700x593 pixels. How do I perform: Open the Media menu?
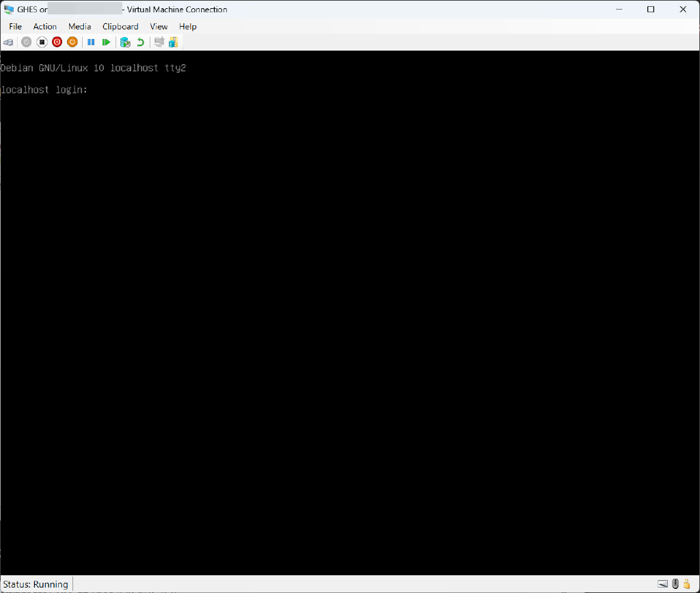pos(79,26)
